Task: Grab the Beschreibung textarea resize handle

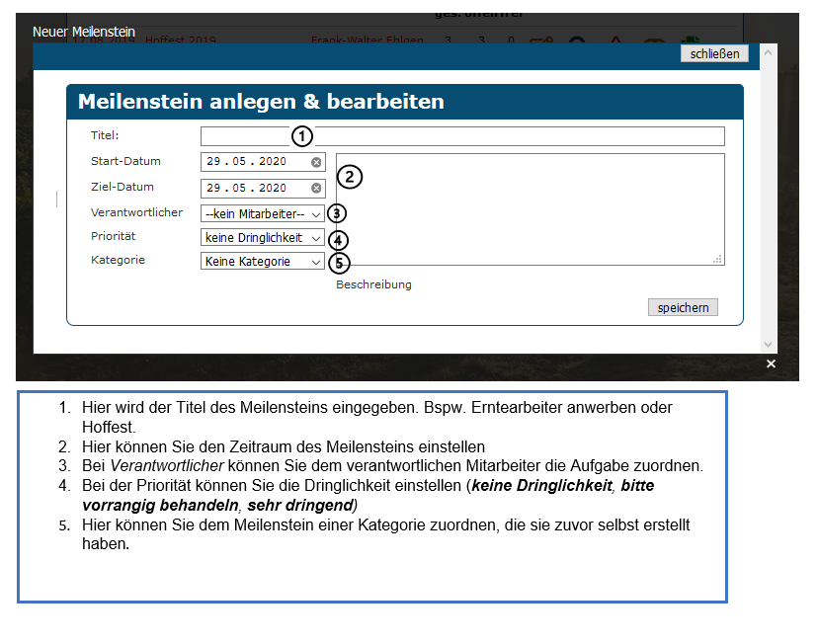Action: pos(718,259)
